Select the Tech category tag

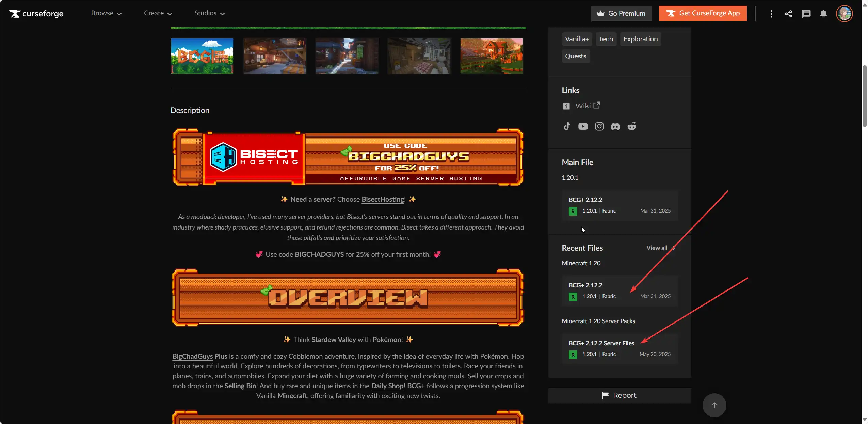click(x=606, y=39)
